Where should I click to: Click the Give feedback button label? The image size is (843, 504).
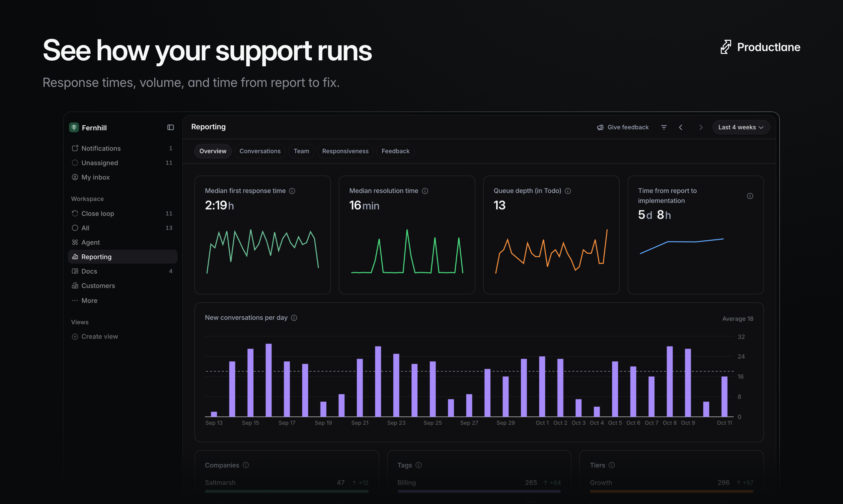[x=628, y=127]
